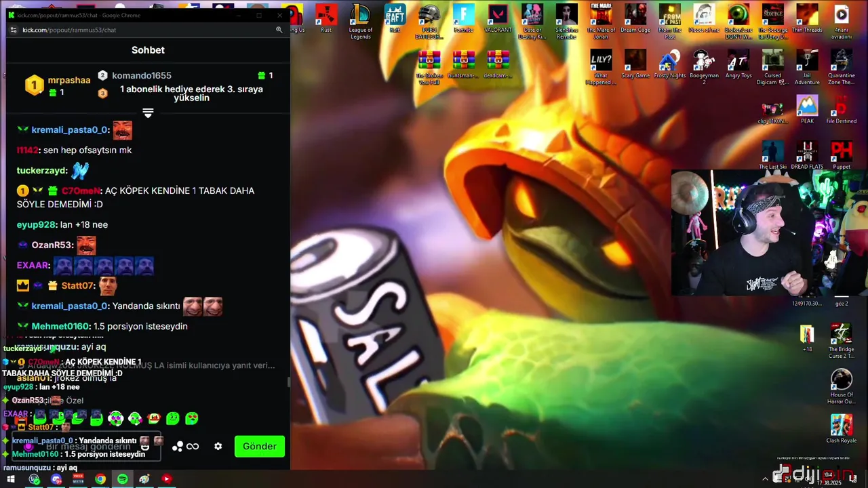Open the Rust desktop shortcut
This screenshot has width=868, height=488.
(326, 19)
